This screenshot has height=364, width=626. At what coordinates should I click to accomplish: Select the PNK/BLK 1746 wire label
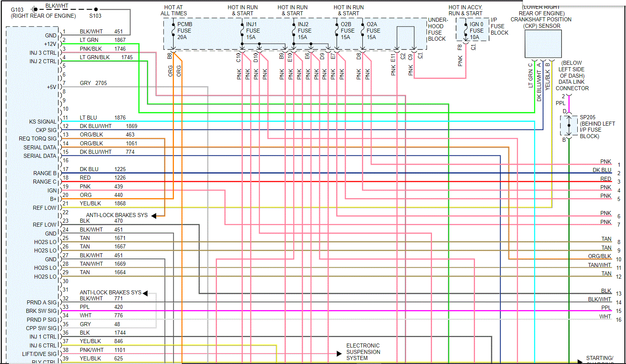103,49
